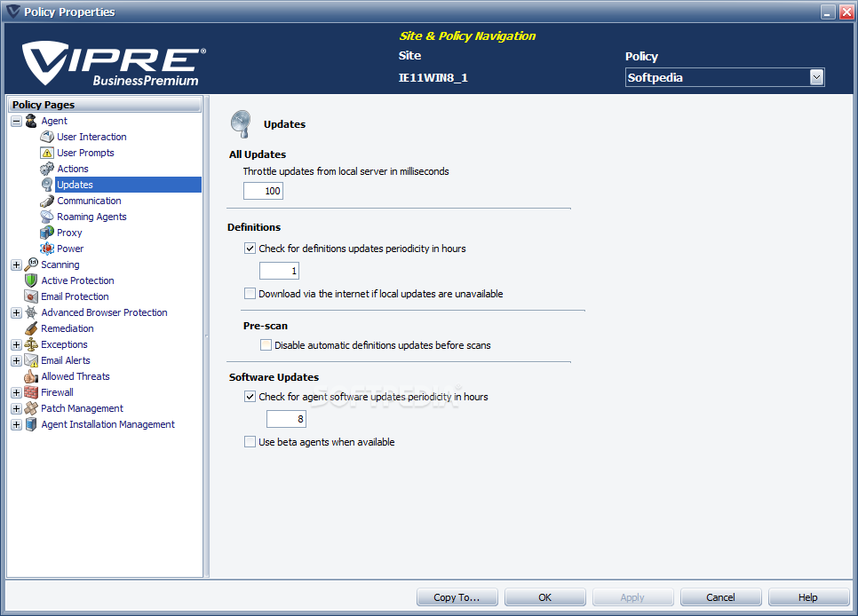Click the Allowed Threats thumbs-up icon
The height and width of the screenshot is (616, 858).
pyautogui.click(x=31, y=376)
